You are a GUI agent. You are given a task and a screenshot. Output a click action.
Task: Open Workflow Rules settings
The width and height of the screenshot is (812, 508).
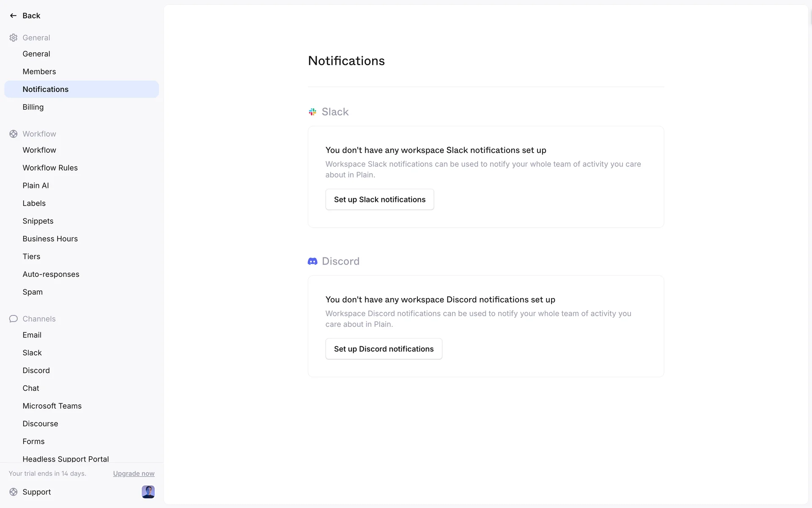pyautogui.click(x=50, y=168)
